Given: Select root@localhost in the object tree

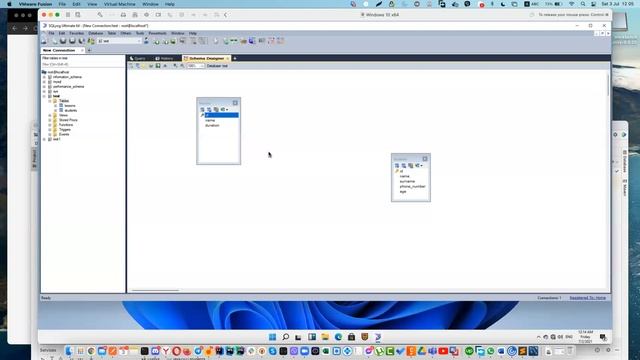Looking at the screenshot, I should (58, 72).
